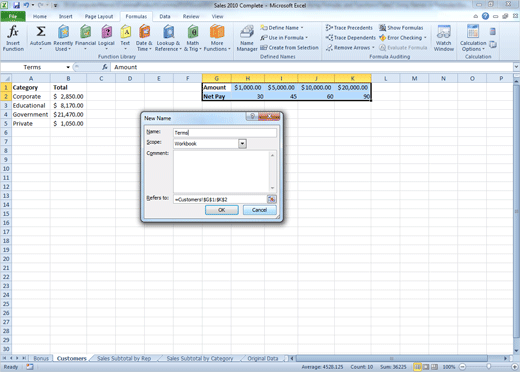This screenshot has height=372, width=520.
Task: Click the formula bar fx button
Action: (x=105, y=67)
